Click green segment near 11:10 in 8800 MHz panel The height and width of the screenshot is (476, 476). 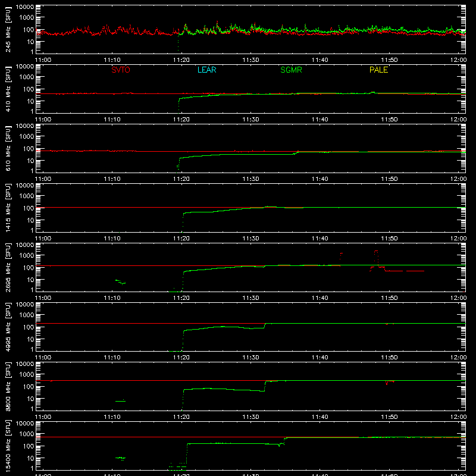coord(121,401)
